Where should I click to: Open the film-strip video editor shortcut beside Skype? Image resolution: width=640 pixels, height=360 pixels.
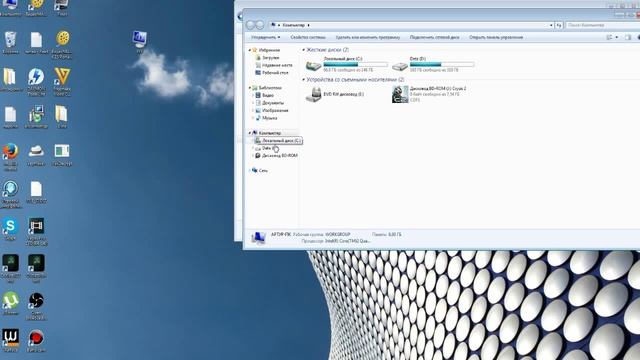36,231
